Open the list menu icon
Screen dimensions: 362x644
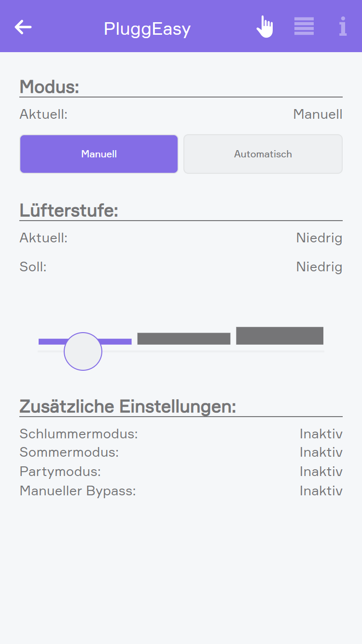pos(304,27)
